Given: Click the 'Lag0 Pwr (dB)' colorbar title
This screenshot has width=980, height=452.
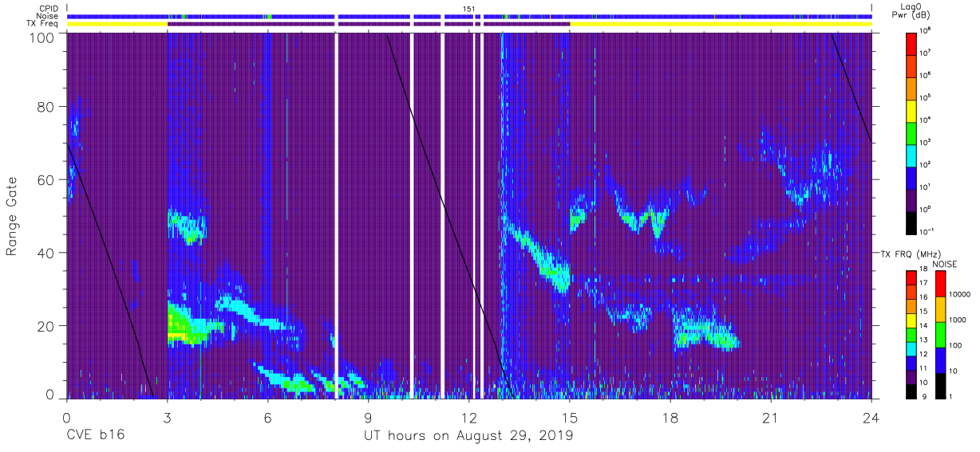Looking at the screenshot, I should pos(912,11).
